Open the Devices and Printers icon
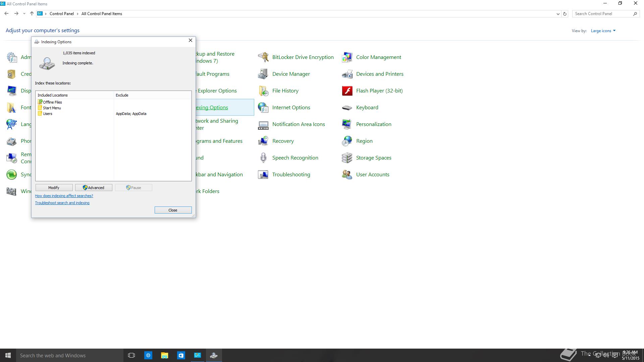 click(347, 74)
